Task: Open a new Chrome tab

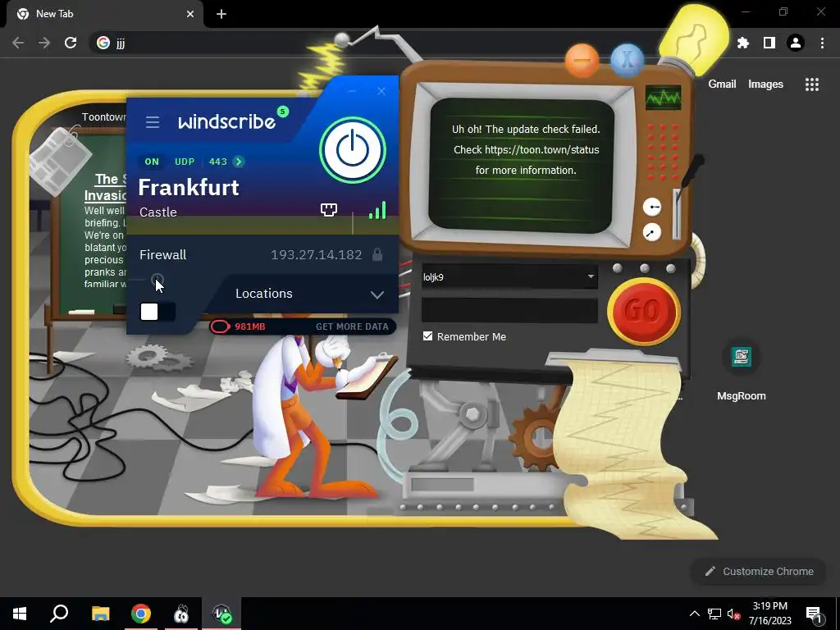Action: (x=221, y=14)
